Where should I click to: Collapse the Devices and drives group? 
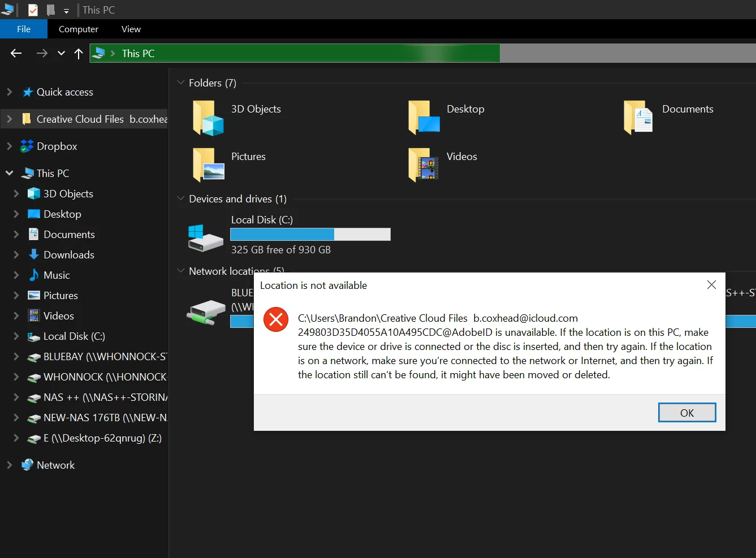pos(181,198)
